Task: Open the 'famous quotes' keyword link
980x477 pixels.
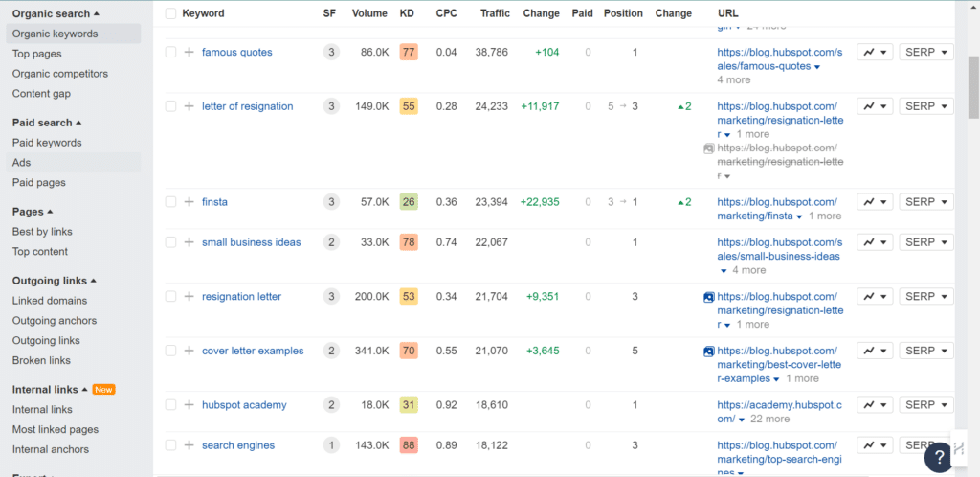Action: 237,53
